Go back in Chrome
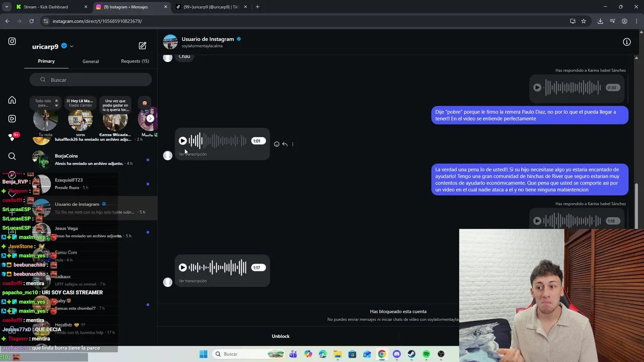This screenshot has width=644, height=362. [x=7, y=21]
